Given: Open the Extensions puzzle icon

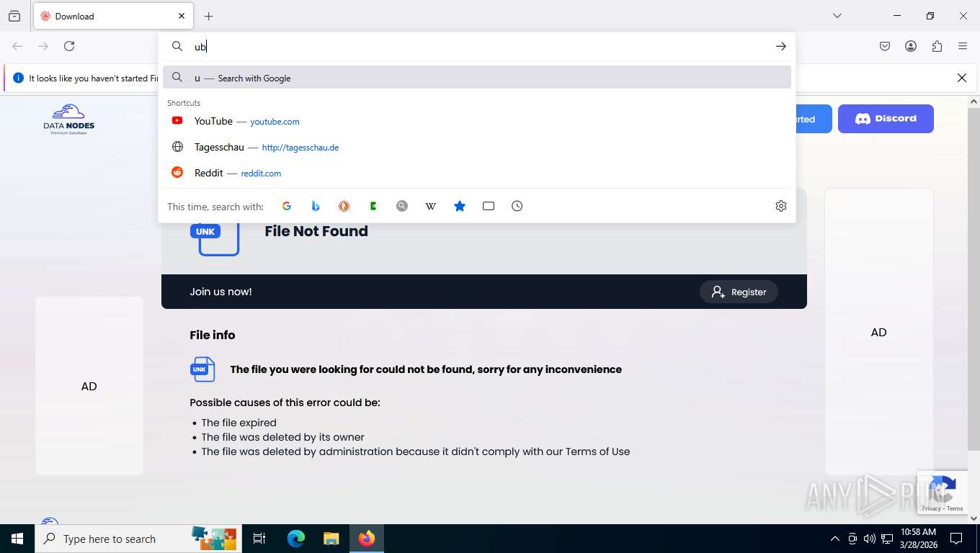Looking at the screenshot, I should (937, 46).
